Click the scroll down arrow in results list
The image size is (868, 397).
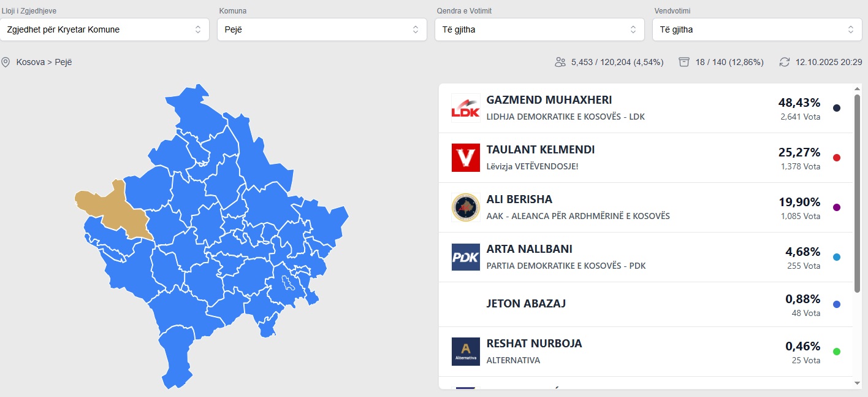pos(857,383)
